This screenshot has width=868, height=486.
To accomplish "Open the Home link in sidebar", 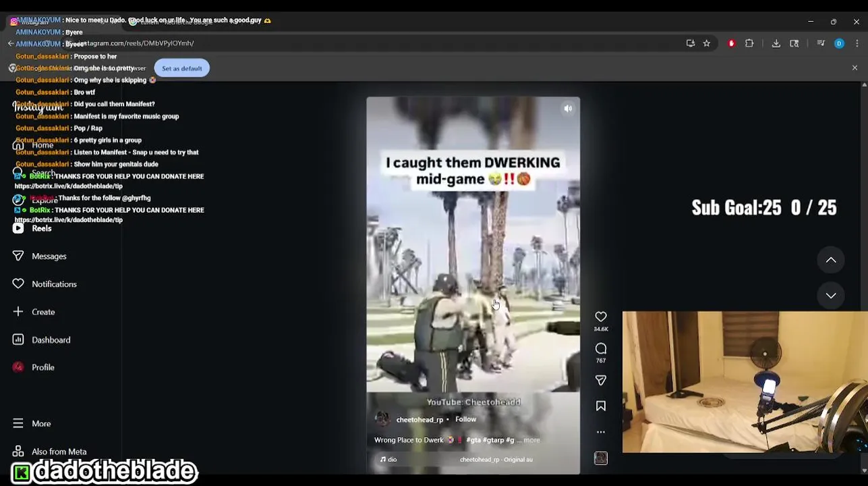I will click(x=42, y=146).
